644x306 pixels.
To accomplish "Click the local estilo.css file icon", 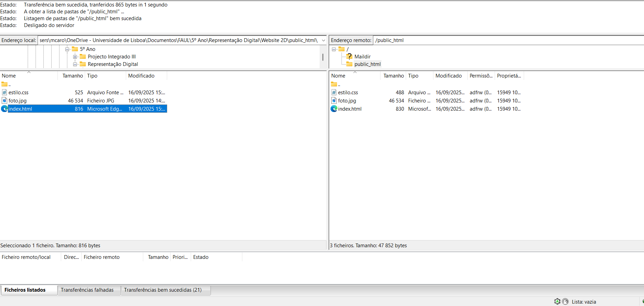I will click(x=4, y=93).
